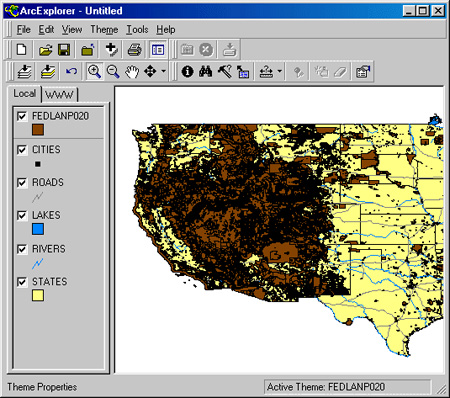Screen dimensions: 450x398
Task: Select the CITIES theme name
Action: tap(46, 149)
